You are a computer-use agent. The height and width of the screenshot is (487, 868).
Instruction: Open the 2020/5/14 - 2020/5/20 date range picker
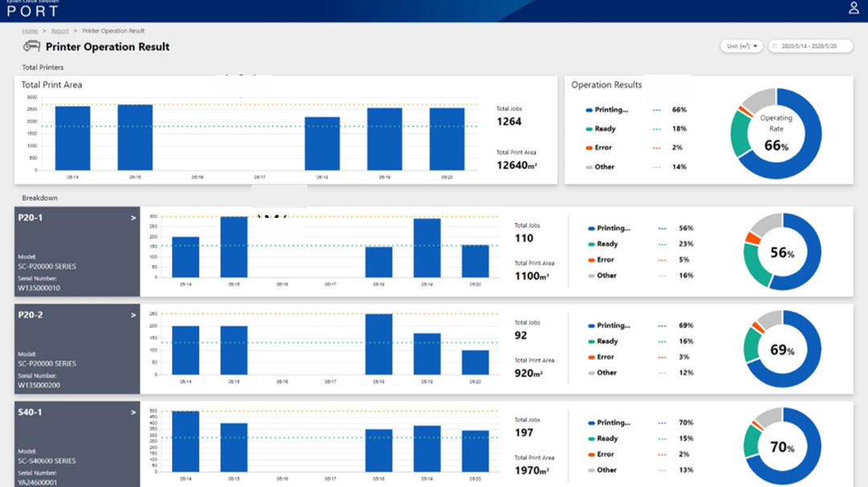click(x=809, y=47)
